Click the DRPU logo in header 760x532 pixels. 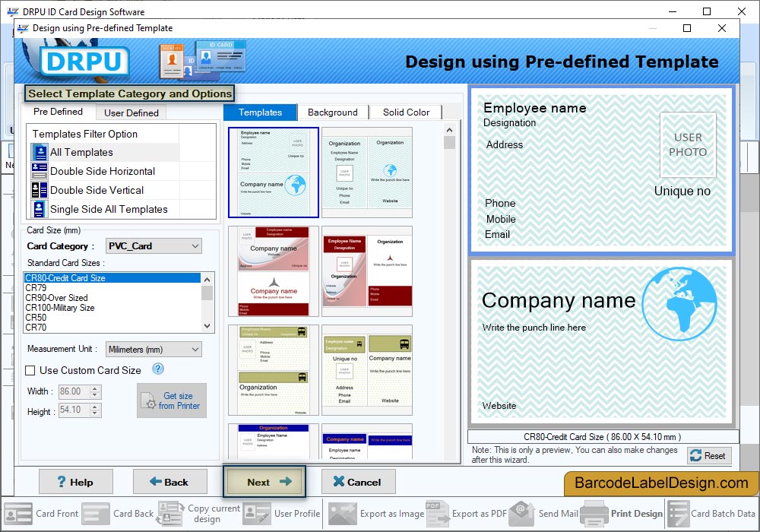[x=85, y=62]
